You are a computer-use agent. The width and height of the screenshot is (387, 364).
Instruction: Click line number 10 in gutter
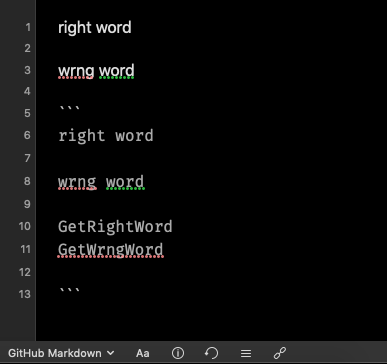click(x=25, y=226)
